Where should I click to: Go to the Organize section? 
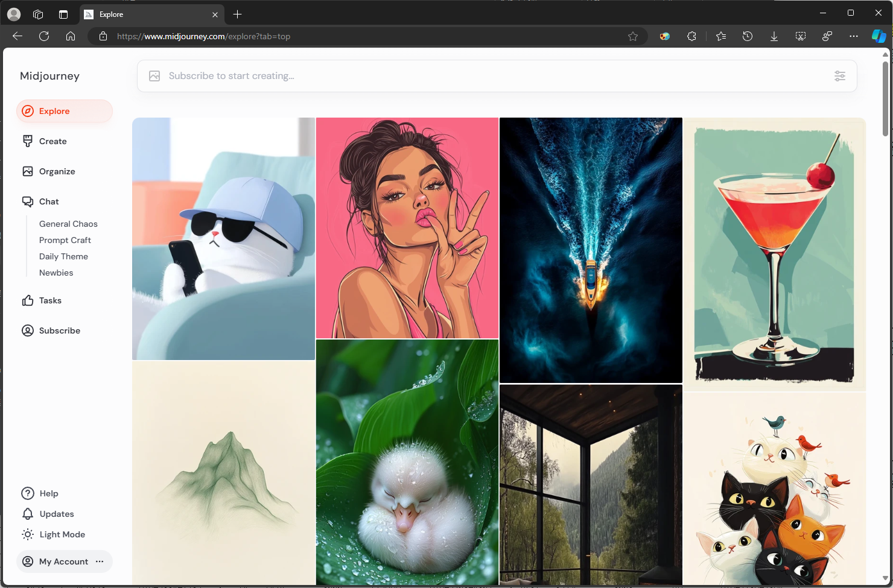click(x=57, y=171)
